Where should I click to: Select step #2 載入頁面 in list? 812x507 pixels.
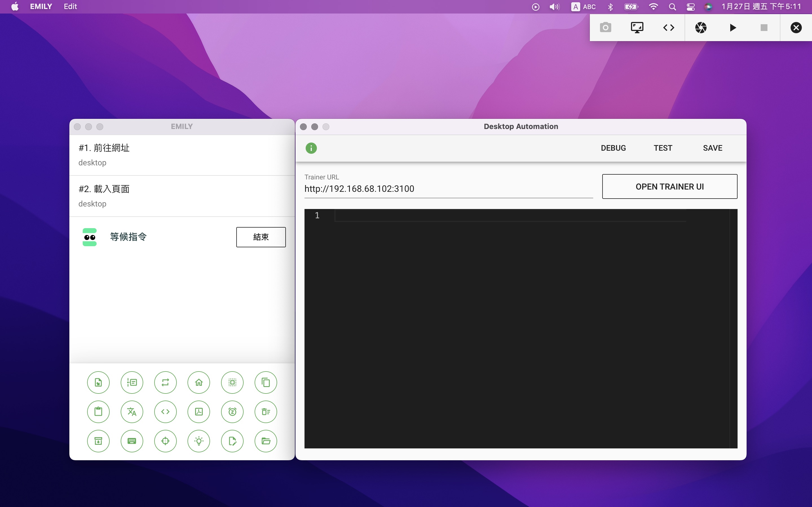(x=182, y=196)
